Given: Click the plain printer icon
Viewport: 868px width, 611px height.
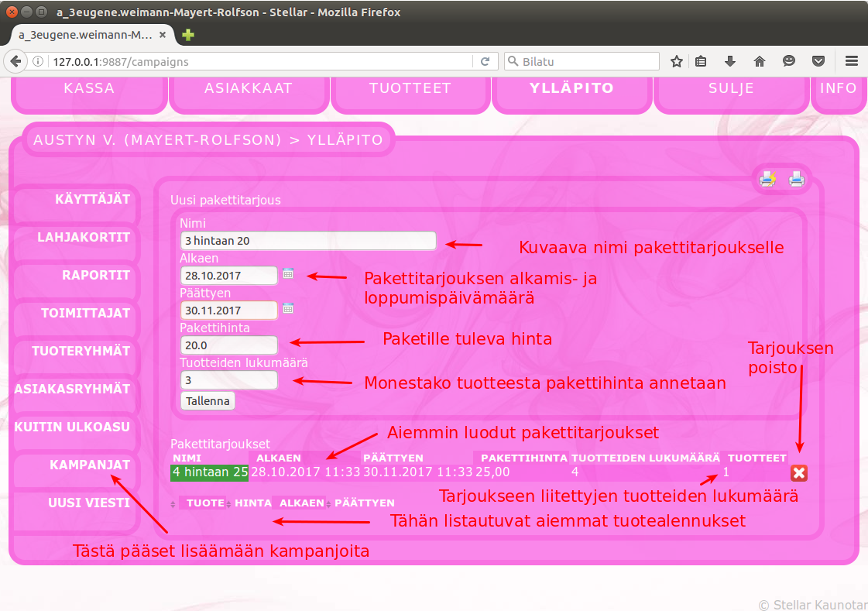Looking at the screenshot, I should [x=796, y=180].
